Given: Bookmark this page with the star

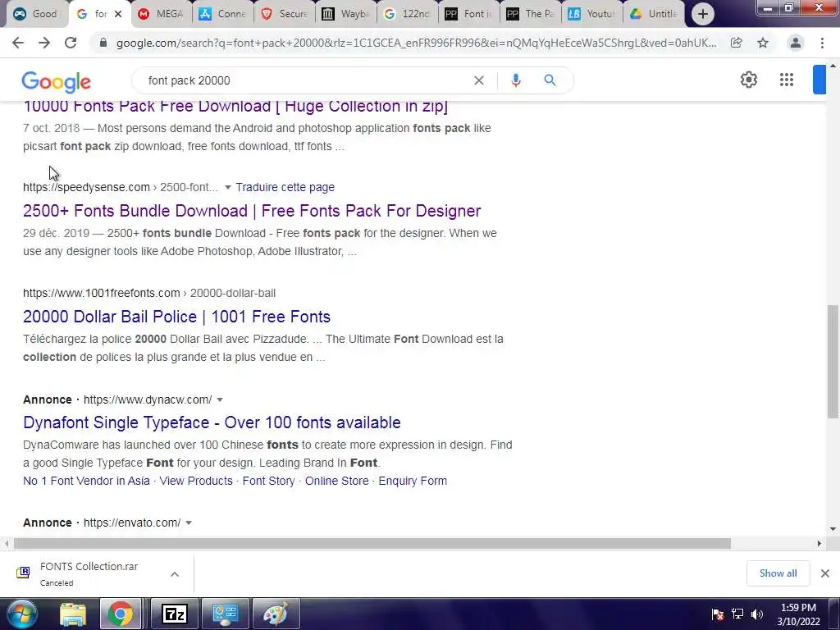Looking at the screenshot, I should pyautogui.click(x=763, y=43).
